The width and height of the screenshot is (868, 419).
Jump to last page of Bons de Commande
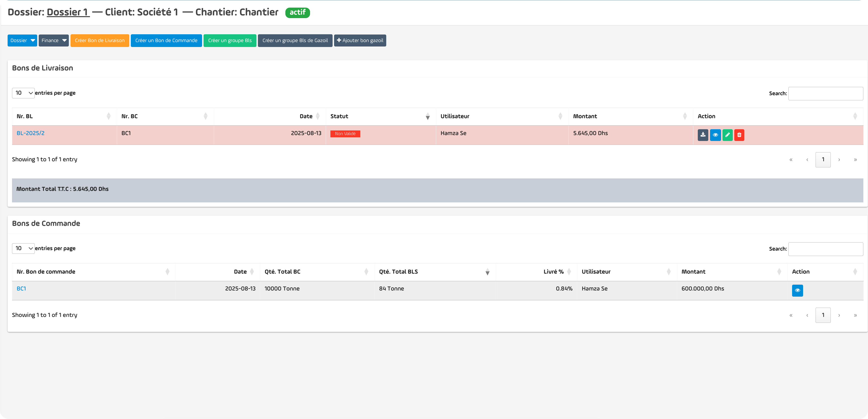[855, 315]
